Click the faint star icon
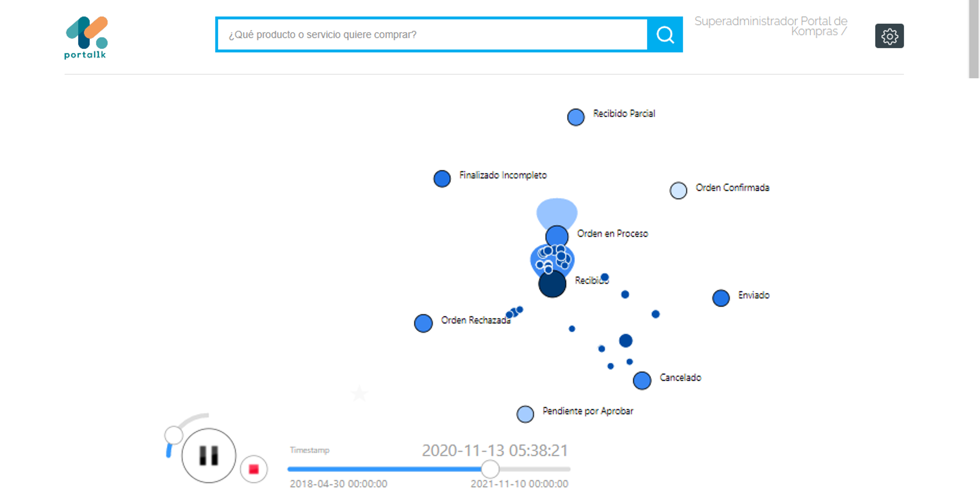Viewport: 980px width, 500px height. click(359, 393)
